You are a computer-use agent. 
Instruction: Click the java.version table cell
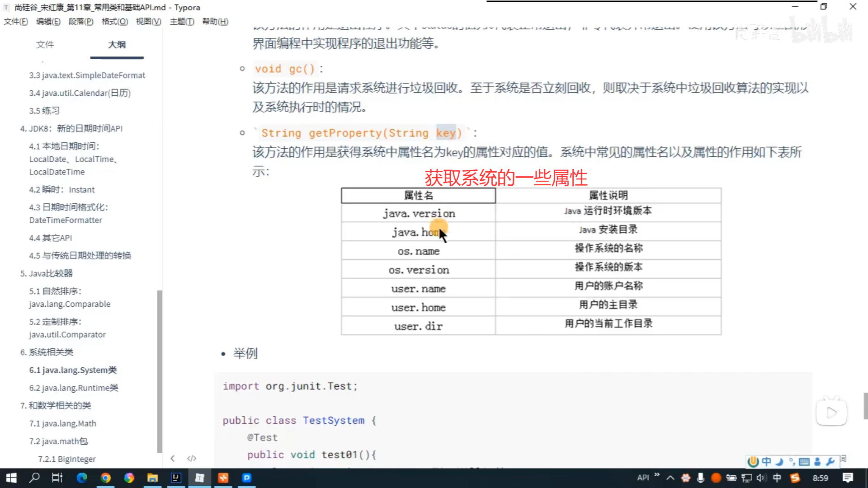[x=419, y=213]
